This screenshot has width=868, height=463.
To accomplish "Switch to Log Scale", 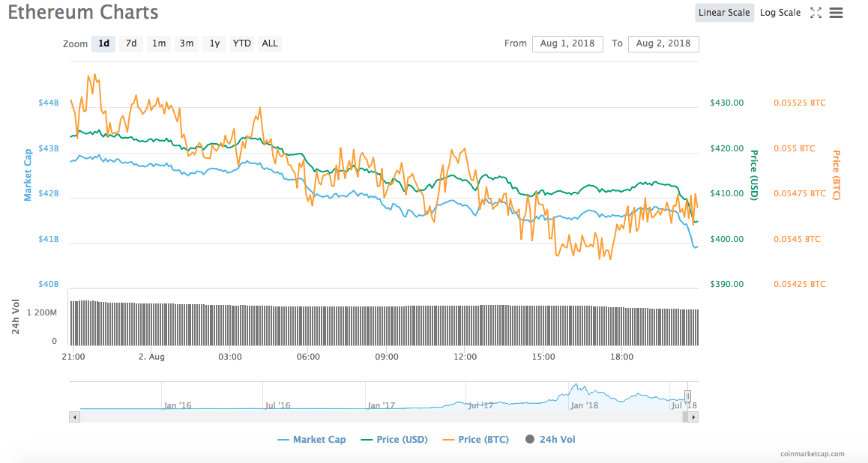I will point(780,13).
